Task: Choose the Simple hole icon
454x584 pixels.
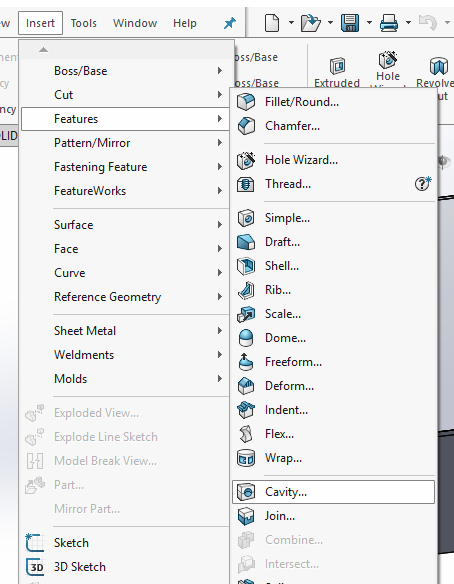Action: [x=246, y=218]
